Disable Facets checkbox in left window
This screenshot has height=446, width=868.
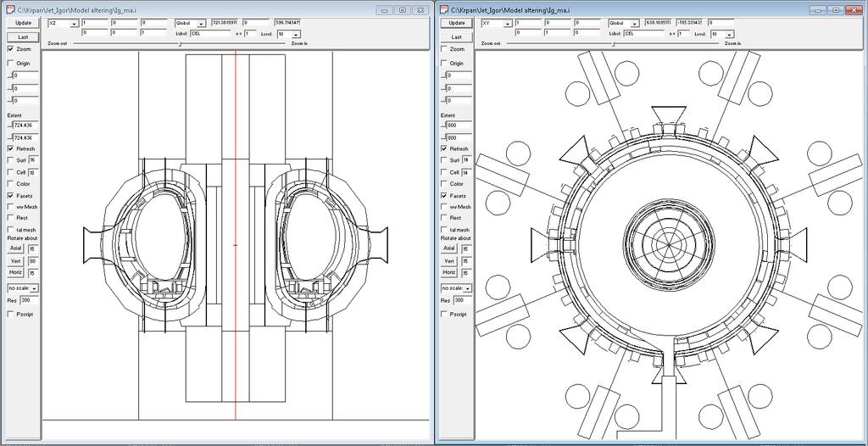pos(10,196)
